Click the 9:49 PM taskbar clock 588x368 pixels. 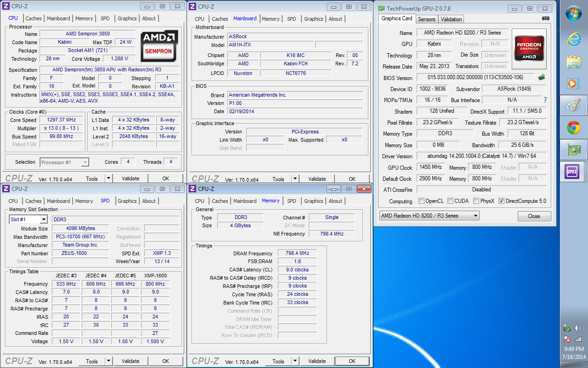tap(573, 349)
